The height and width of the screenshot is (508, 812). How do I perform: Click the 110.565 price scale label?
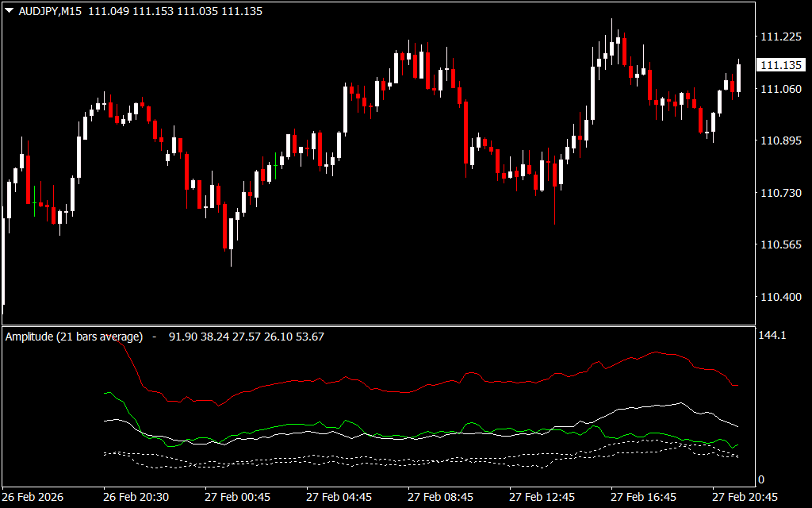[779, 245]
